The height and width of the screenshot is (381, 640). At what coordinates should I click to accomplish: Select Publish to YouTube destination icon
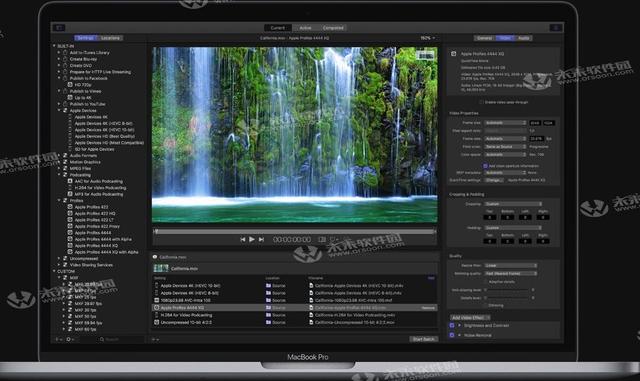click(x=65, y=104)
